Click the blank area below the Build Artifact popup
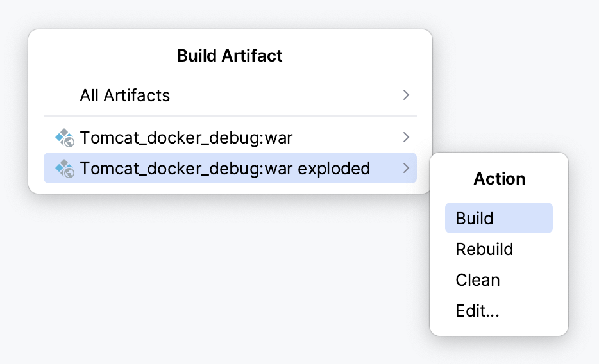The image size is (599, 364). (192, 276)
